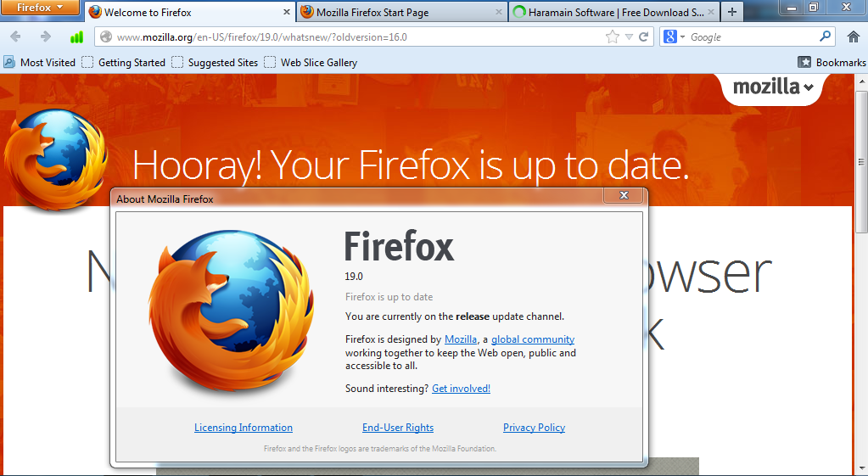Screen dimensions: 868x476
Task: Go forward with the forward arrow
Action: (x=45, y=37)
